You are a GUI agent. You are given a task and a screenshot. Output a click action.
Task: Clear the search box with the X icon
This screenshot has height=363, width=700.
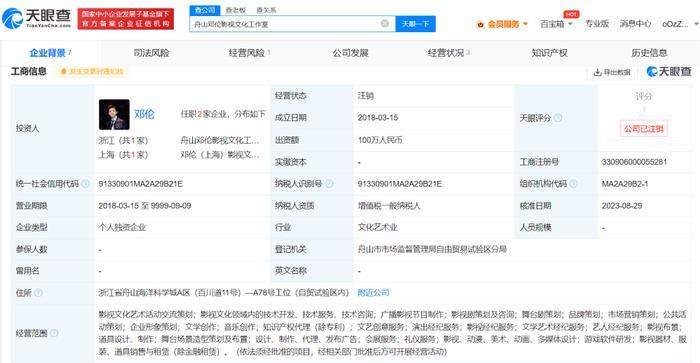click(385, 23)
